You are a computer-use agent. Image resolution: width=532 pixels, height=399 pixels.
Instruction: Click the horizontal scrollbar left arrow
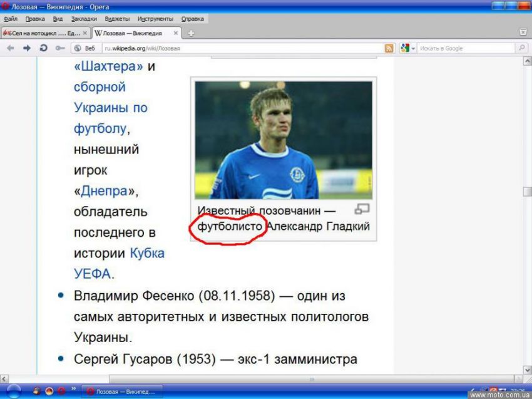tap(4, 378)
